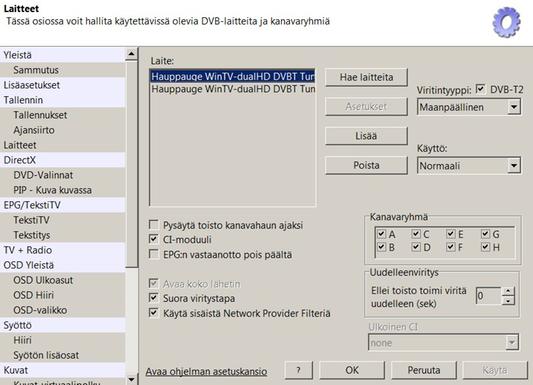Uncheck the CI-moduuli checkbox
The image size is (533, 385).
154,239
